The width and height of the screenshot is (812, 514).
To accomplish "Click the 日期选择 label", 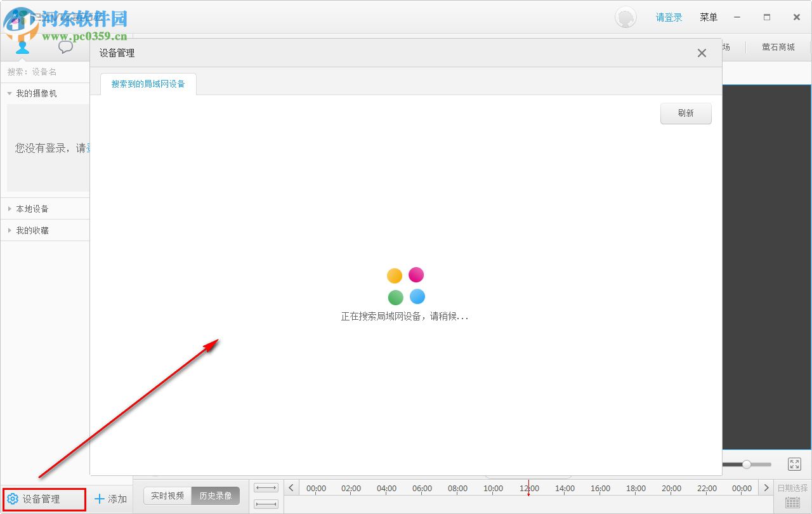I will (793, 488).
